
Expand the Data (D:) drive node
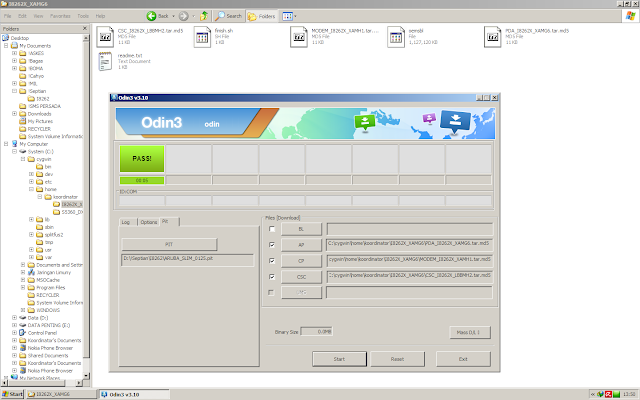[14, 318]
